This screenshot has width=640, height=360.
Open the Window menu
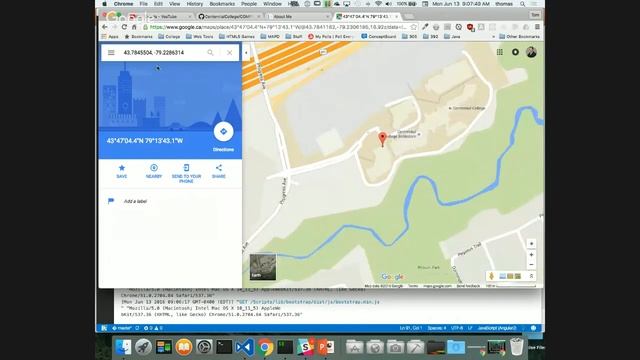272,4
